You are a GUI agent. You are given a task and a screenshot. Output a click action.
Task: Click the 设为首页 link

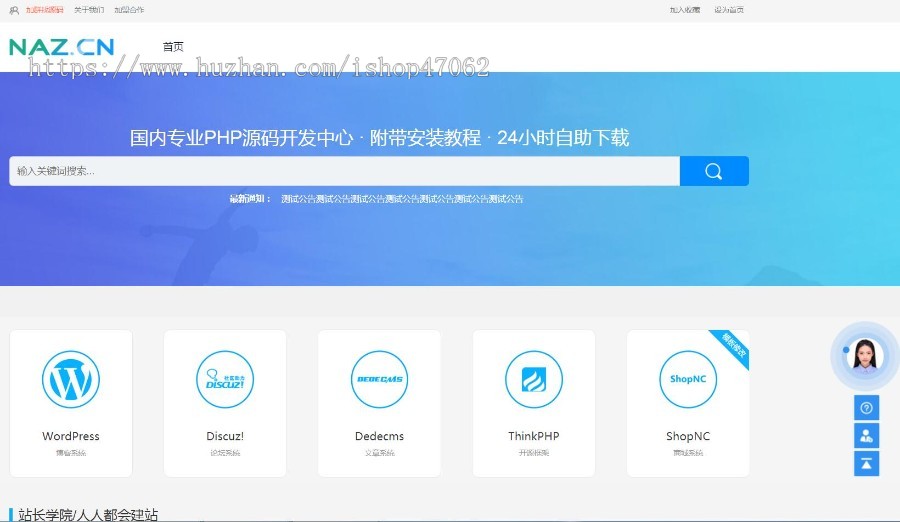tap(729, 10)
